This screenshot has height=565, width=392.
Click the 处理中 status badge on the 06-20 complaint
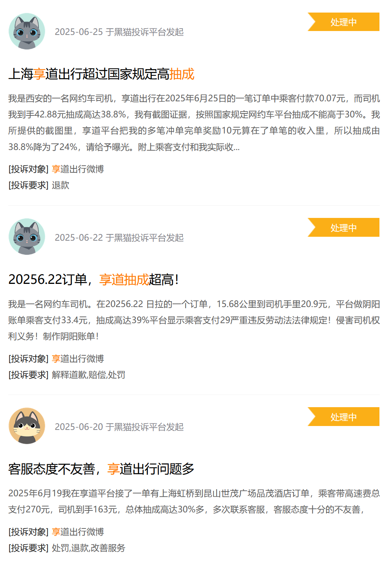click(343, 417)
